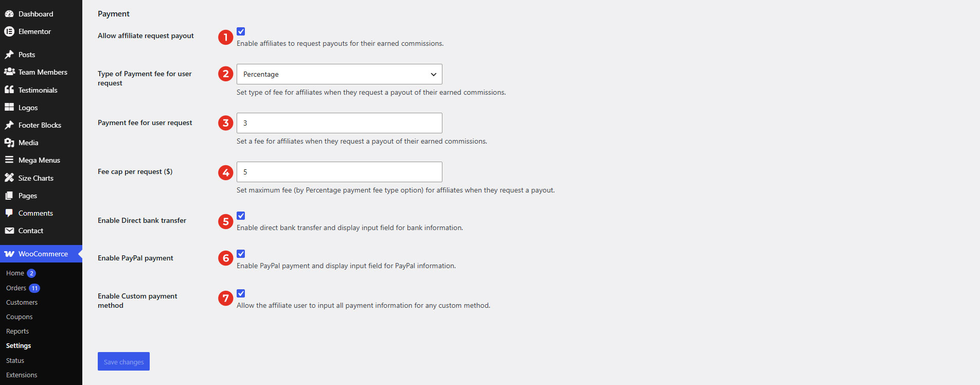
Task: Click the Contact envelope icon
Action: [9, 231]
